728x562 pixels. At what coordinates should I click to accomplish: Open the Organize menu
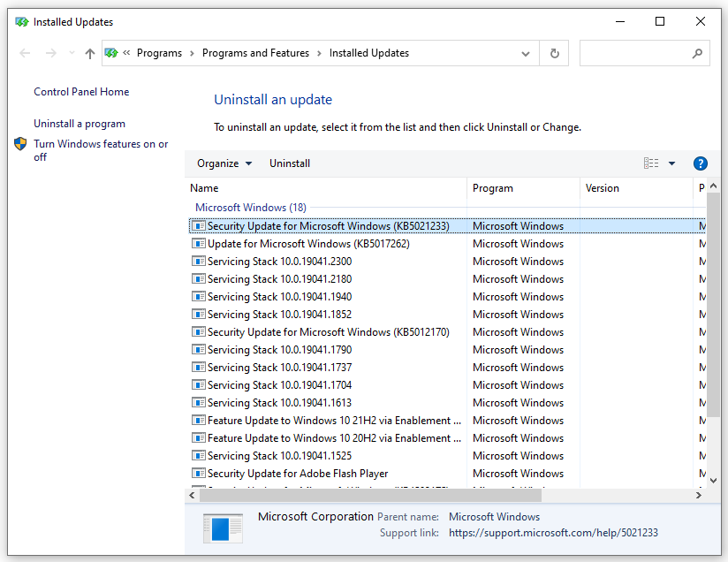click(x=224, y=163)
